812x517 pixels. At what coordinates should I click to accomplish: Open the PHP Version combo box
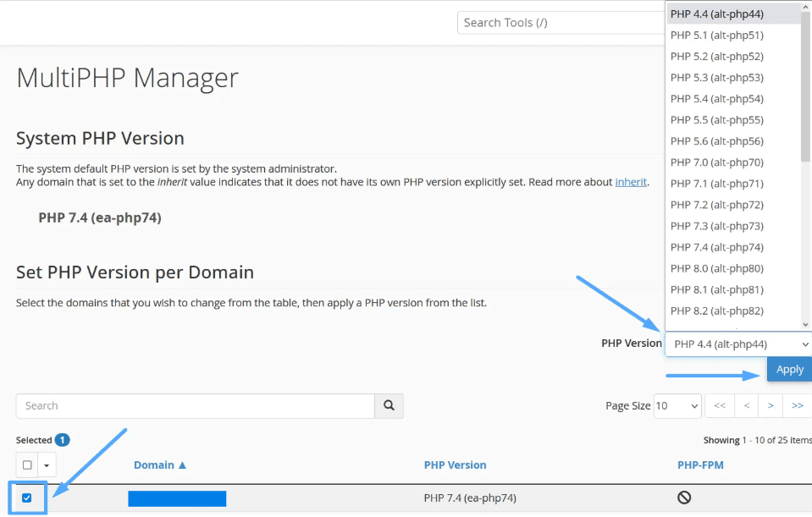737,344
